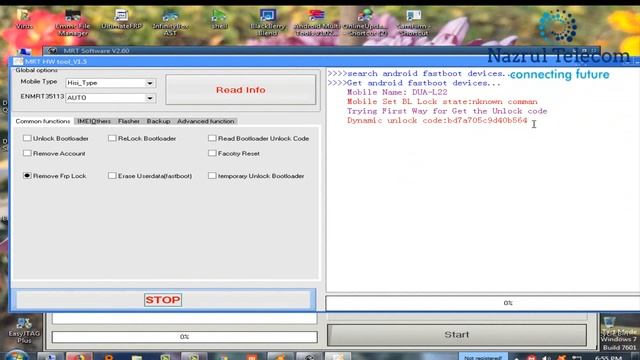This screenshot has height=360, width=640.
Task: Click the 'Mobile Name: DUA-L22' log line
Action: point(397,92)
